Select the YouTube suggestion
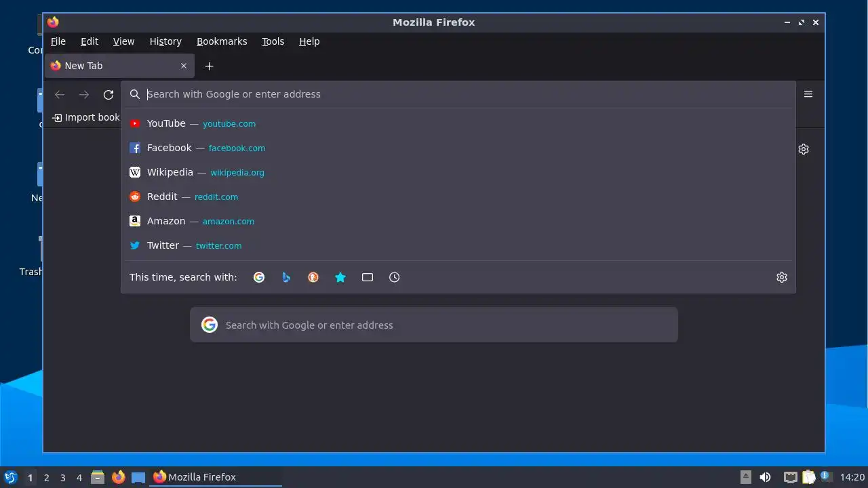The image size is (868, 488). [458, 123]
